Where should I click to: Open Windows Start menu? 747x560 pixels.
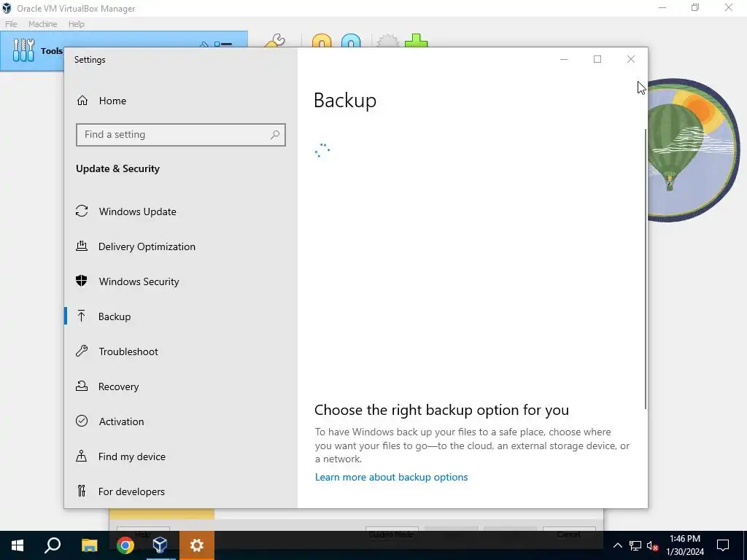[x=18, y=545]
